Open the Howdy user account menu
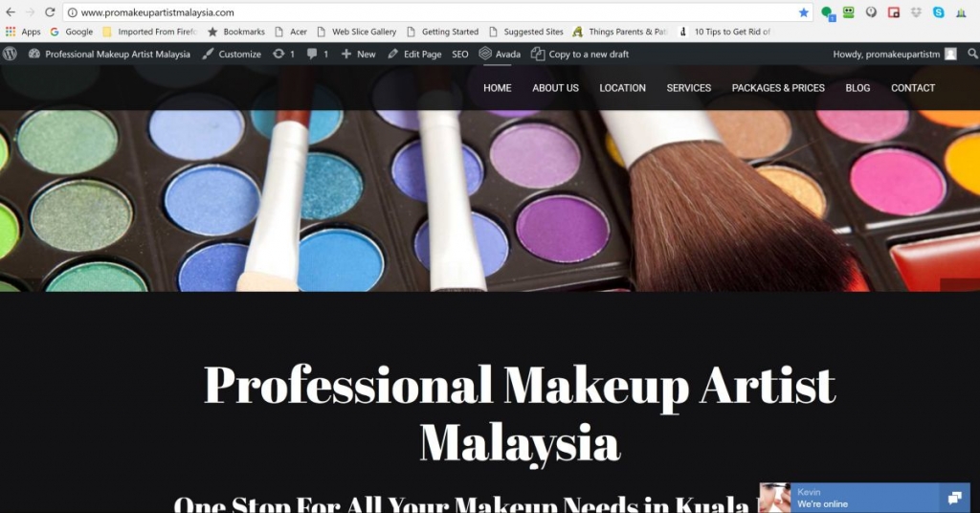980x513 pixels. coord(893,55)
